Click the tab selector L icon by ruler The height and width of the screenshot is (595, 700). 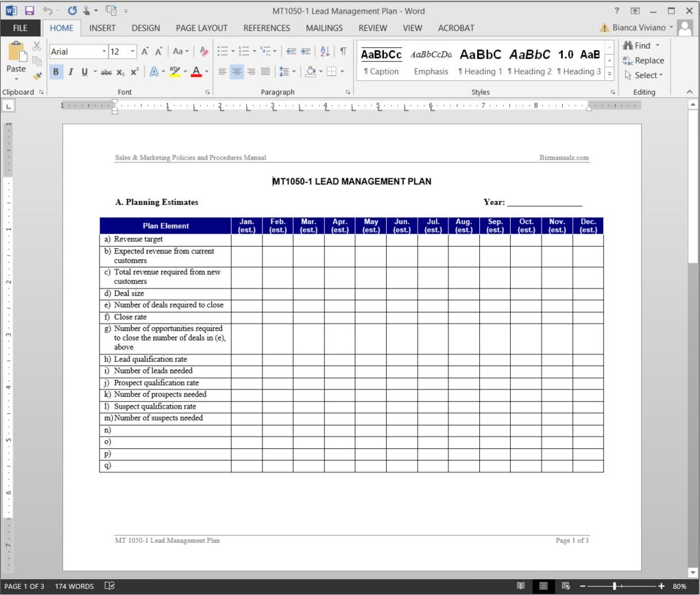(8, 106)
